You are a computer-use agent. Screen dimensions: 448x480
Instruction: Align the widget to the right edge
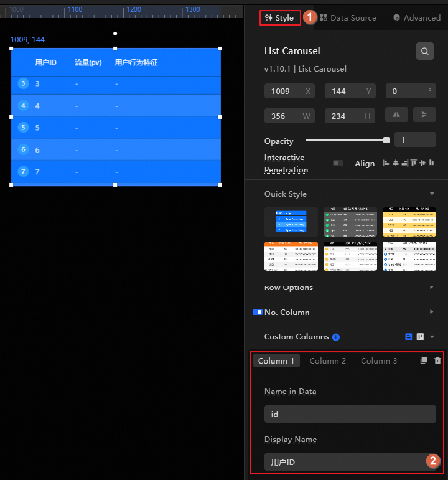coord(405,163)
